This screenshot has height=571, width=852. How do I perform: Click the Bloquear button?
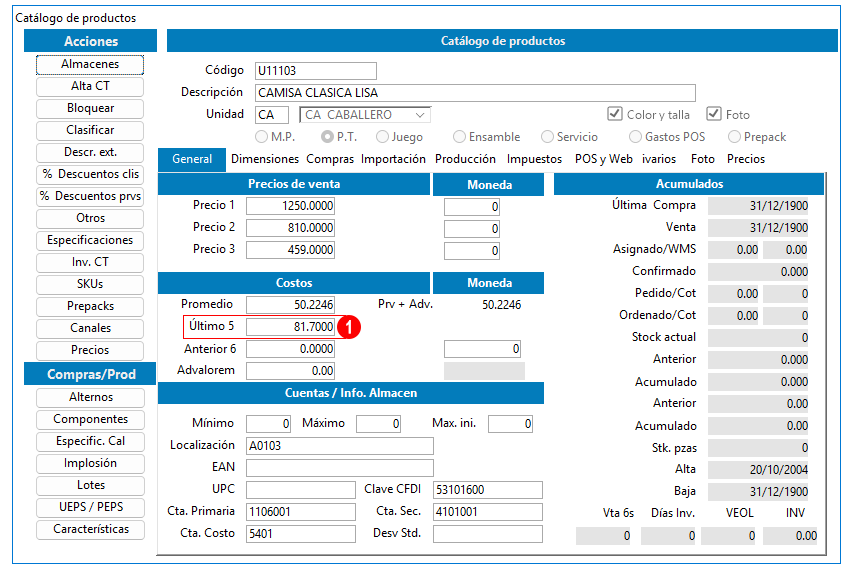click(90, 109)
